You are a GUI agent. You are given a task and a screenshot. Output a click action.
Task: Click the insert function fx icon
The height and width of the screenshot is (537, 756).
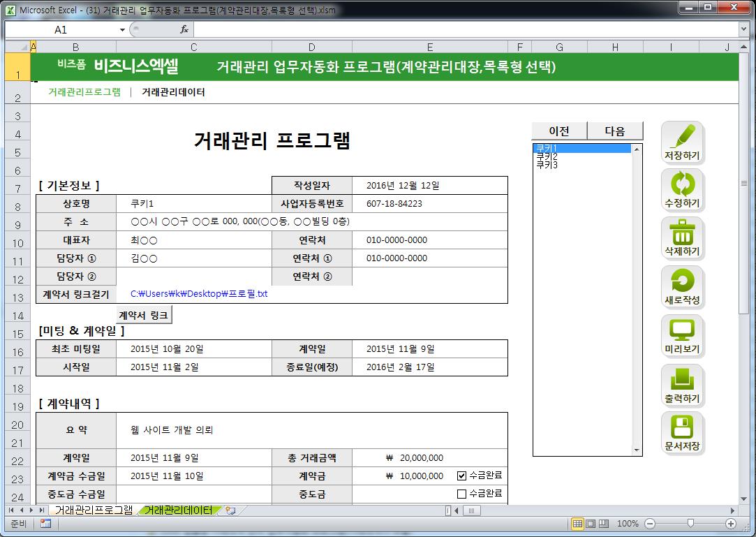point(184,29)
